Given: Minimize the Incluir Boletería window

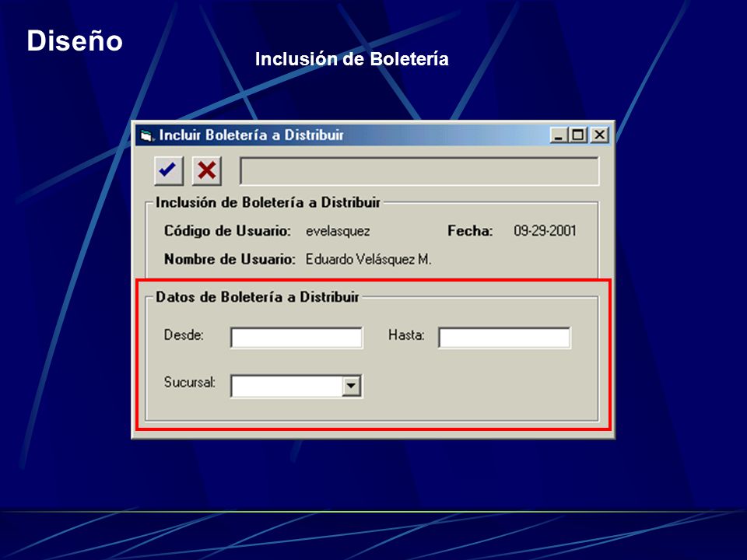Looking at the screenshot, I should click(x=559, y=135).
